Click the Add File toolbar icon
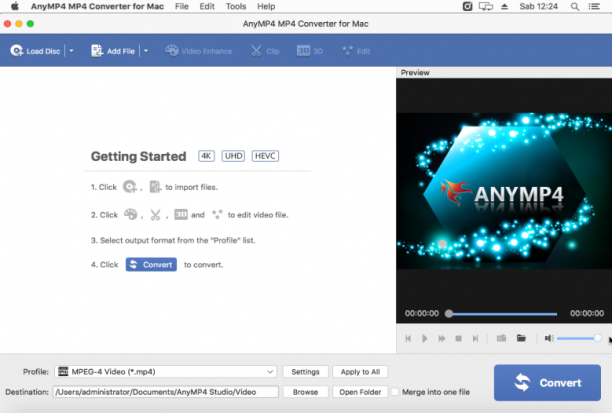Image resolution: width=612 pixels, height=413 pixels. [x=97, y=51]
